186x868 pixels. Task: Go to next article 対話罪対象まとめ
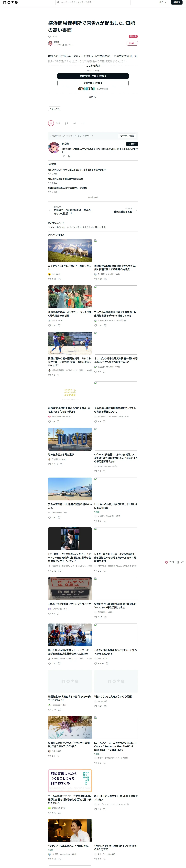click(123, 212)
